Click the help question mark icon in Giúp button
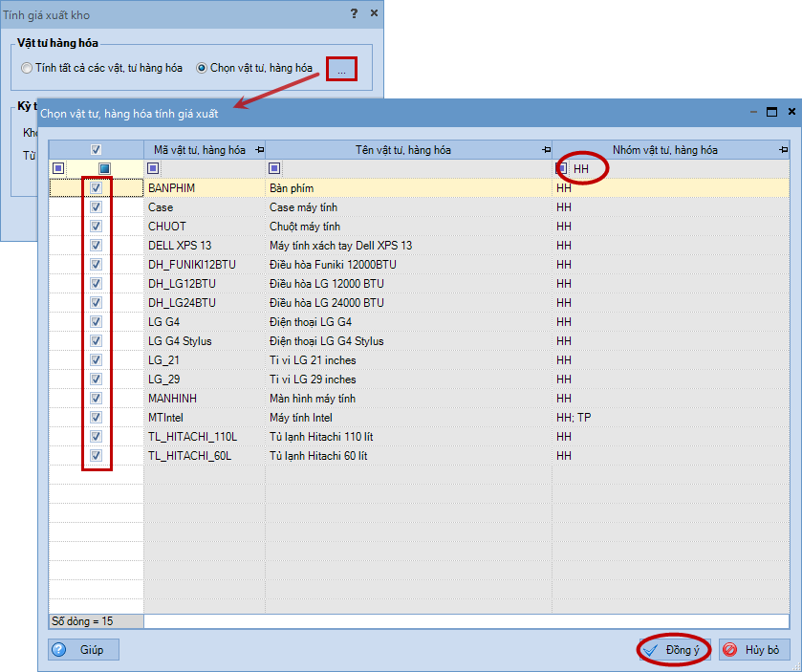The image size is (802, 672). 59,650
